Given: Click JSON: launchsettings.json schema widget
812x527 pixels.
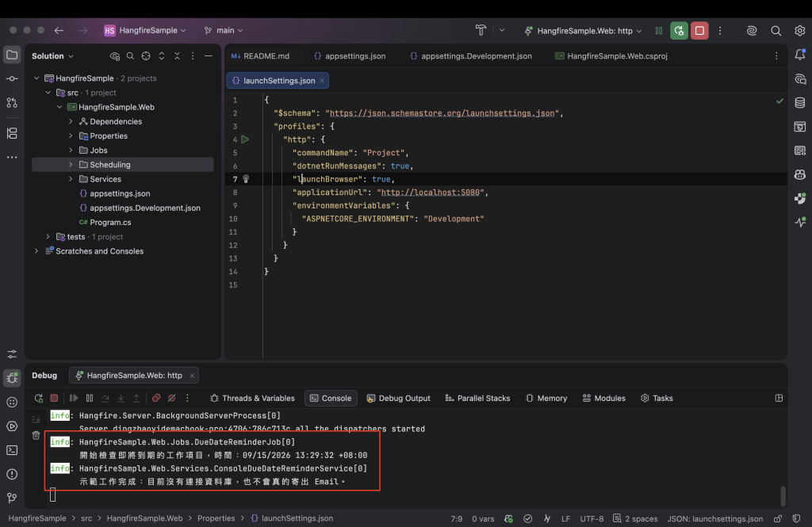Looking at the screenshot, I should tap(714, 518).
